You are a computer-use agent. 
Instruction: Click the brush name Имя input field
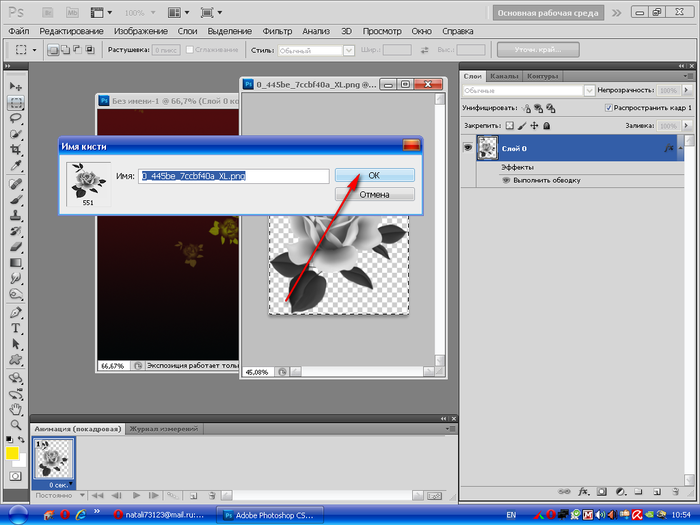234,176
